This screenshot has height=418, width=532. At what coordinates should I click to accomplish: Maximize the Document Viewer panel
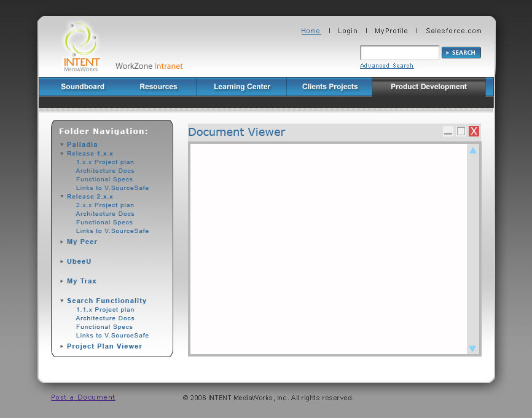[461, 131]
